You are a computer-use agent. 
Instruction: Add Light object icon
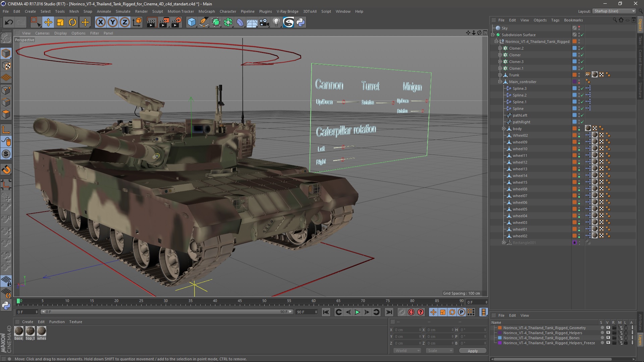[x=276, y=22]
